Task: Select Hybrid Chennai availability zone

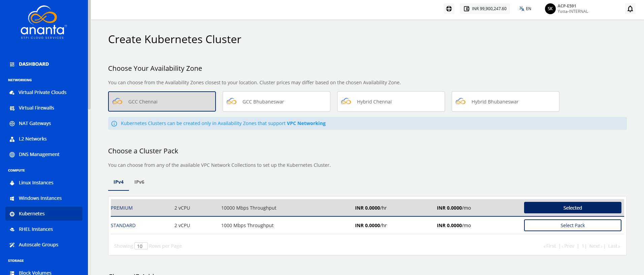Action: point(391,101)
